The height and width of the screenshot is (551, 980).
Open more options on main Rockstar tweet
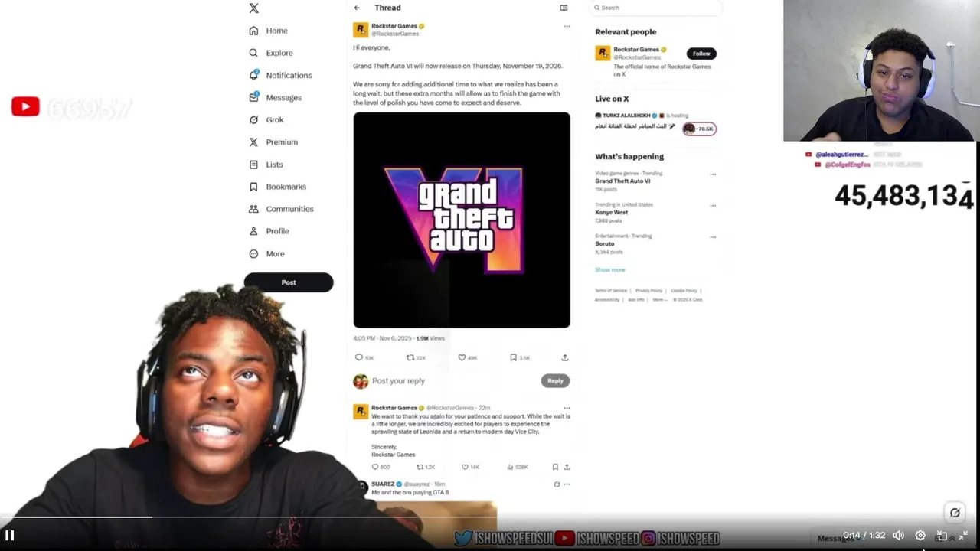[x=567, y=26]
